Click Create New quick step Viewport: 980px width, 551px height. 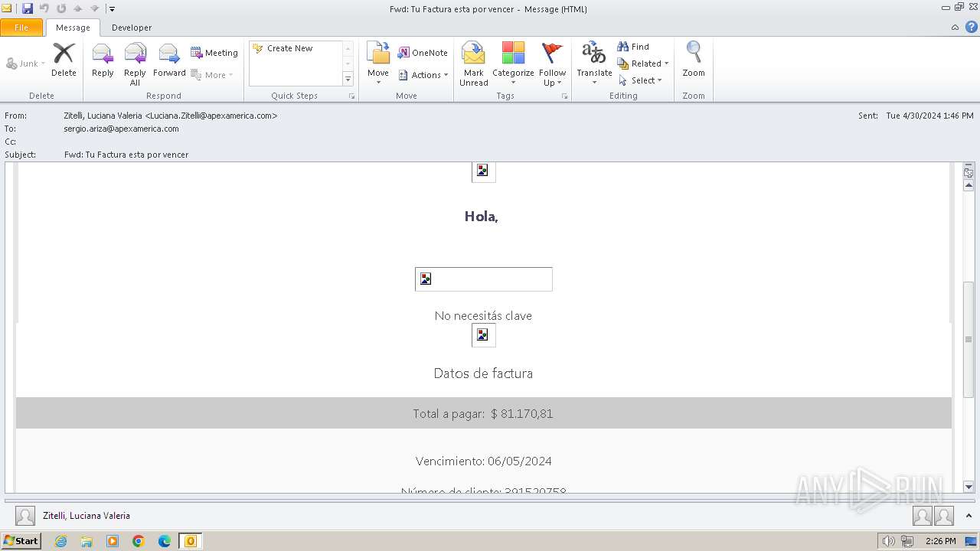point(290,48)
